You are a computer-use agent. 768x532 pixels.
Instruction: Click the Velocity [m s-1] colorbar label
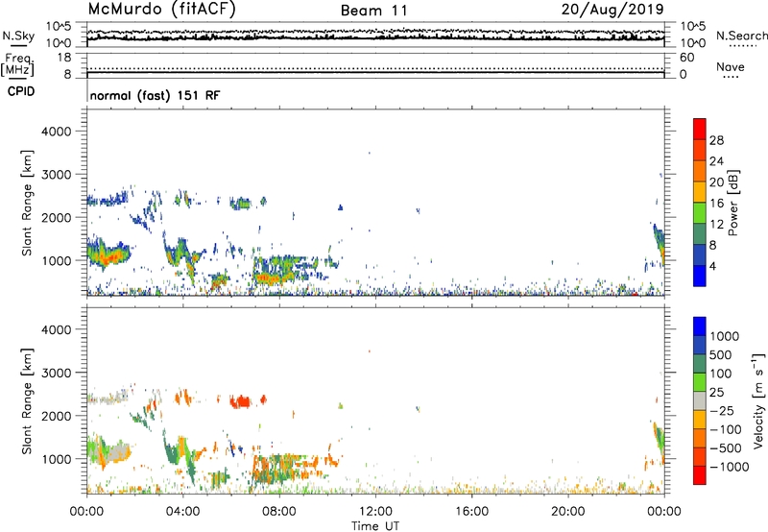tap(758, 401)
